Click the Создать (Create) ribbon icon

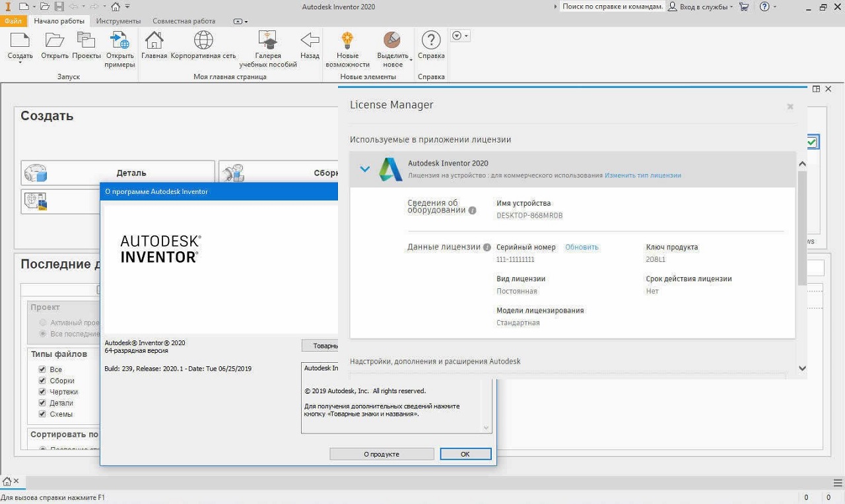[x=20, y=41]
